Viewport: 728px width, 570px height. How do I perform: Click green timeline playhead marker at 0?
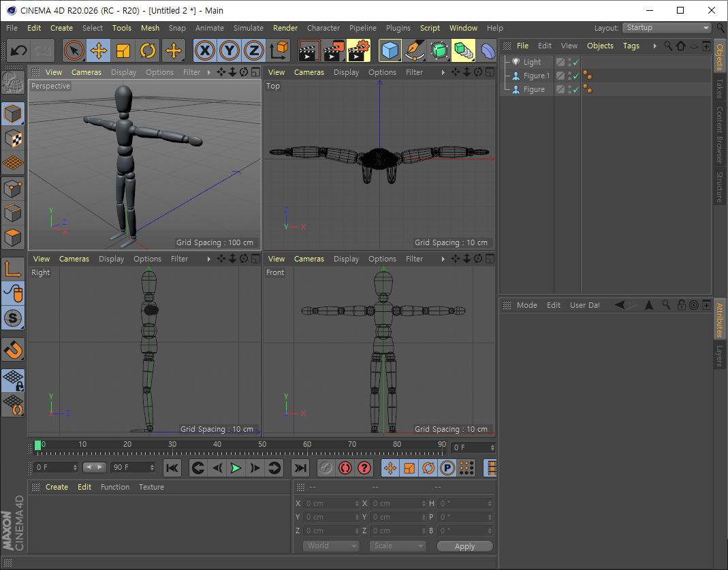[37, 445]
